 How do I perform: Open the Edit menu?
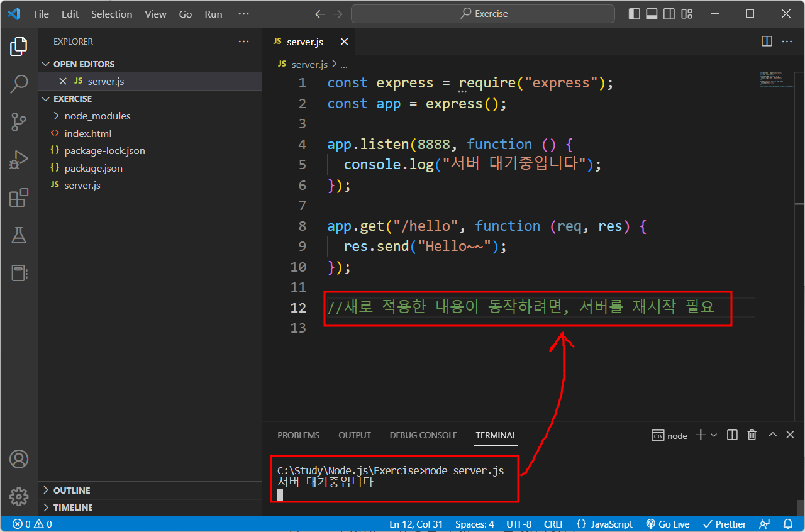click(70, 14)
